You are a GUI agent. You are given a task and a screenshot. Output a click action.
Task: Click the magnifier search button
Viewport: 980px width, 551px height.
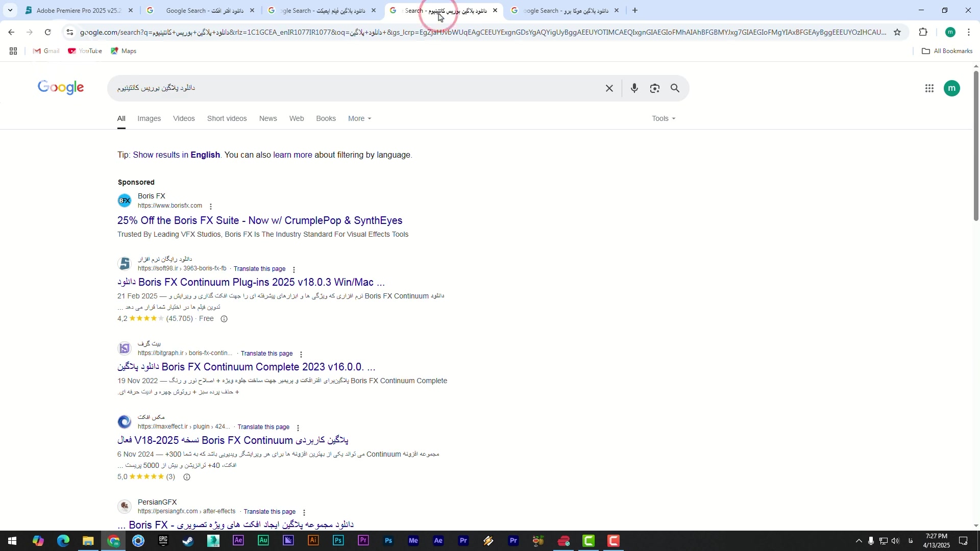pos(675,88)
